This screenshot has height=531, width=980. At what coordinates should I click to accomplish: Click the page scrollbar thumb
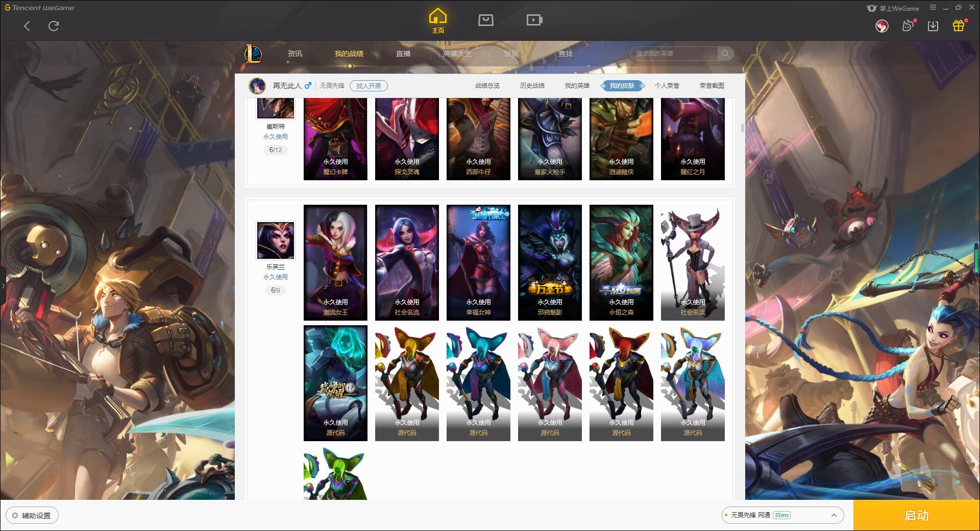(x=743, y=127)
